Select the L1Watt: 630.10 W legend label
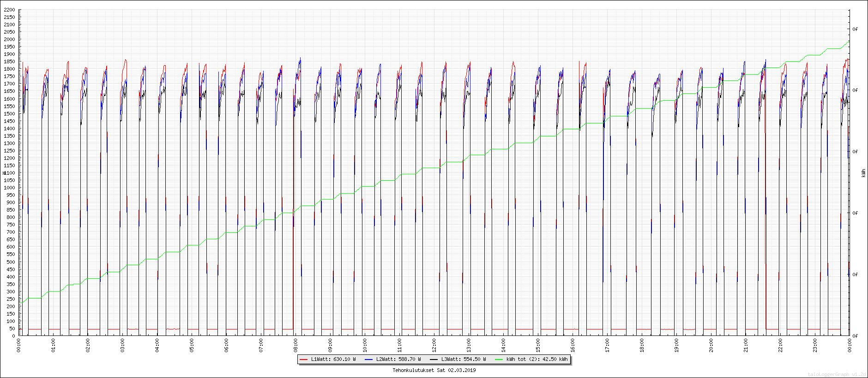The height and width of the screenshot is (378, 868). click(x=333, y=359)
